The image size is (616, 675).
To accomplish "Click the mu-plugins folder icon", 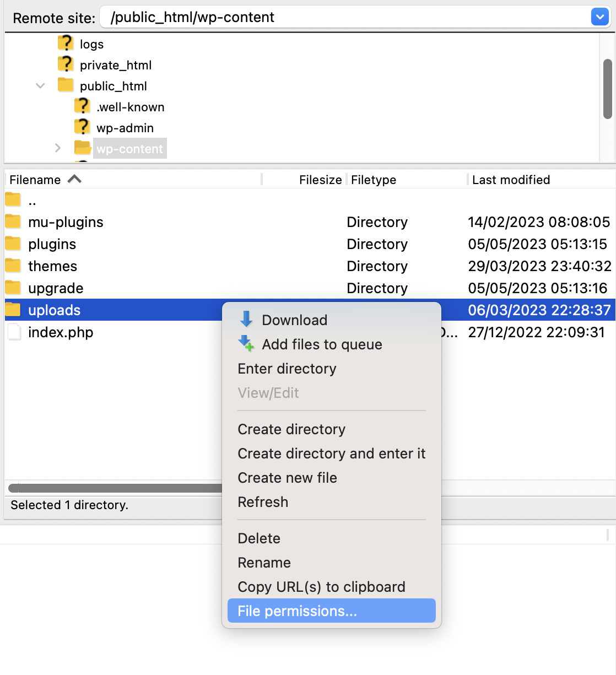I will click(12, 222).
